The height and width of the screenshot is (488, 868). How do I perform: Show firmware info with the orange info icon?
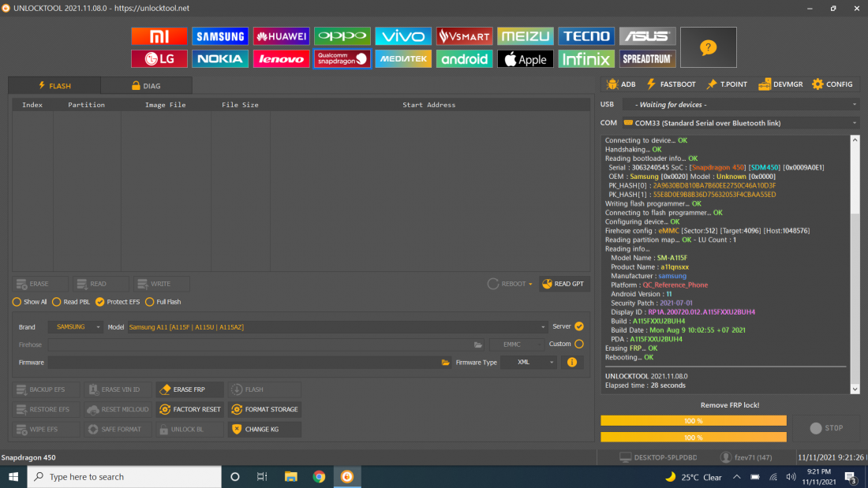coord(572,363)
